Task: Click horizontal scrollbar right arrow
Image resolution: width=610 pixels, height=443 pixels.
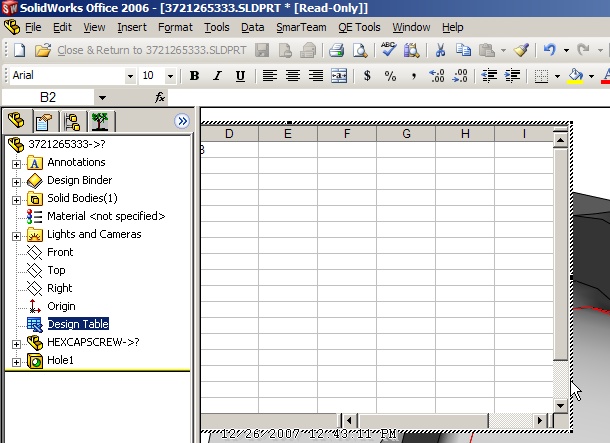Action: click(540, 420)
